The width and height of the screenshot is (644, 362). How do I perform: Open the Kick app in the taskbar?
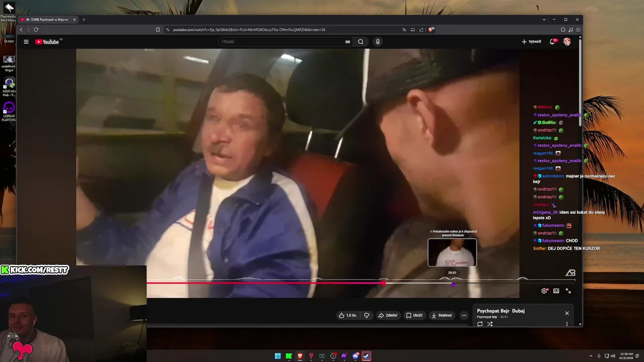point(289,356)
